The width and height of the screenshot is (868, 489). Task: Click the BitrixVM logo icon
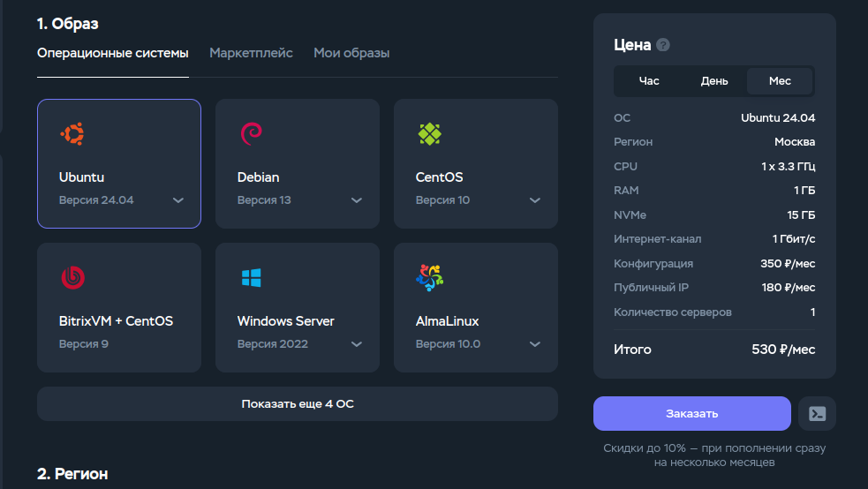tap(72, 277)
